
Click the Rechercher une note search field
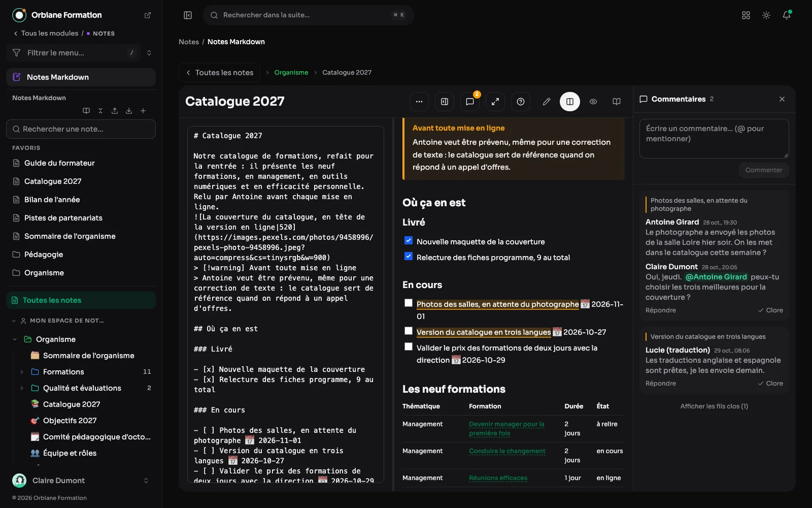pyautogui.click(x=81, y=129)
